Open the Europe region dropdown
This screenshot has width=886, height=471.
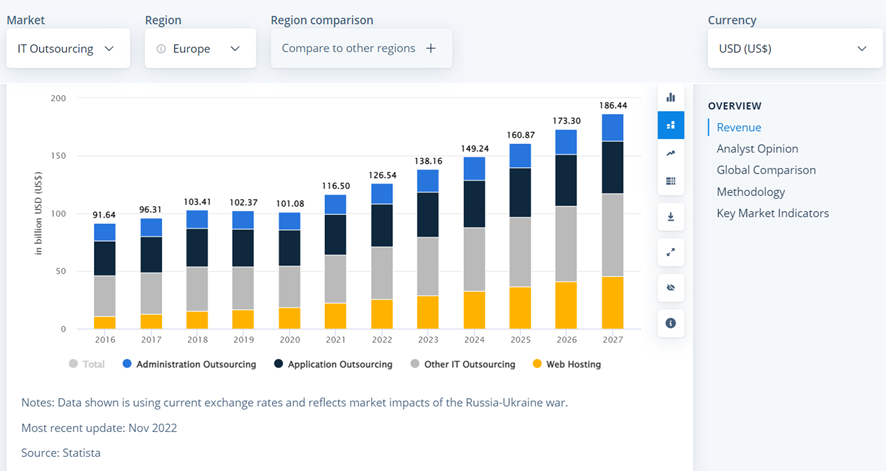pos(200,48)
